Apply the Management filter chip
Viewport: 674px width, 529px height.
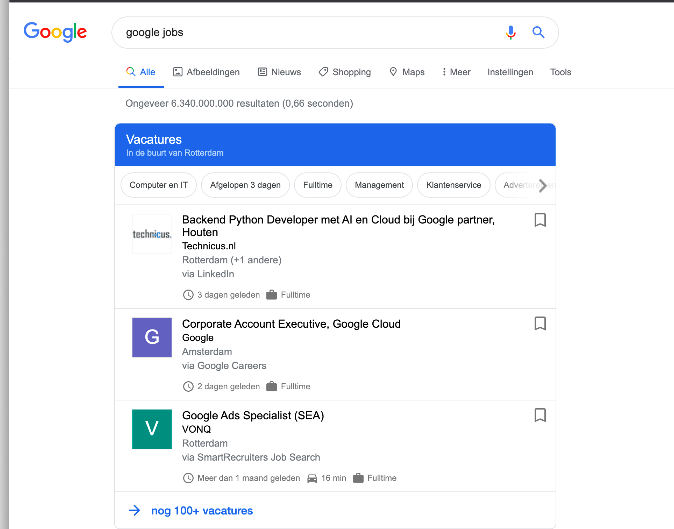pos(379,185)
